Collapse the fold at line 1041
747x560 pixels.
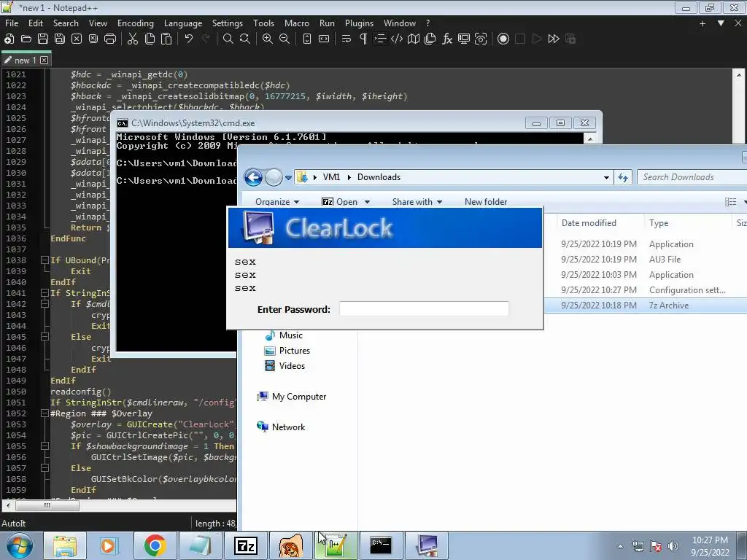[44, 293]
